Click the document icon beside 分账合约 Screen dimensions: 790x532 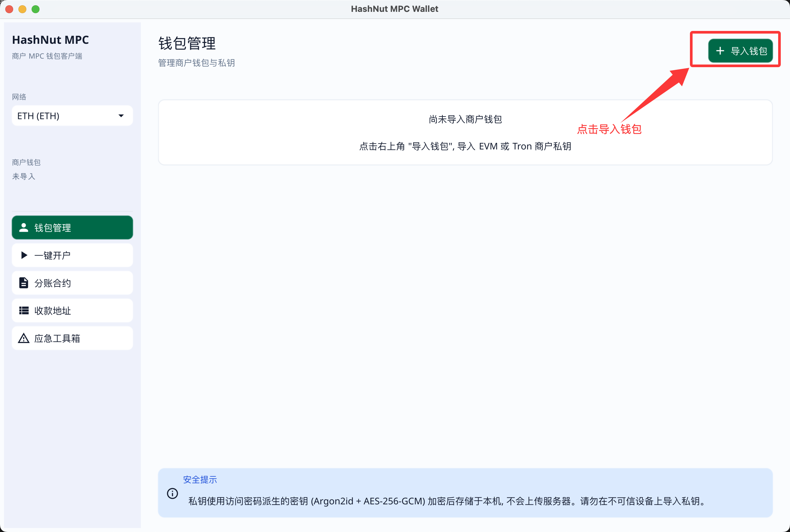(23, 282)
